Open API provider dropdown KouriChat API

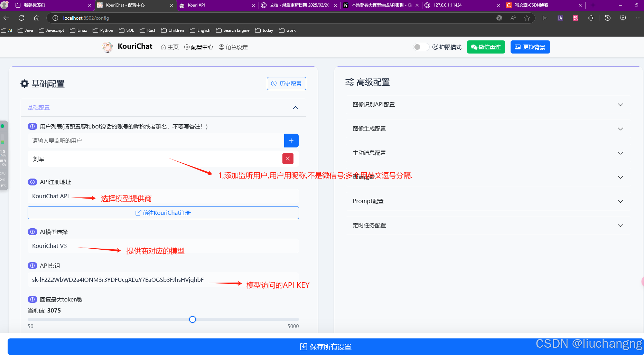163,196
